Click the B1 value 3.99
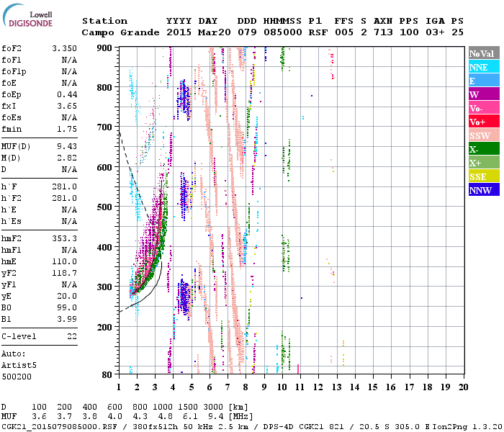The height and width of the screenshot is (432, 504). [x=67, y=319]
